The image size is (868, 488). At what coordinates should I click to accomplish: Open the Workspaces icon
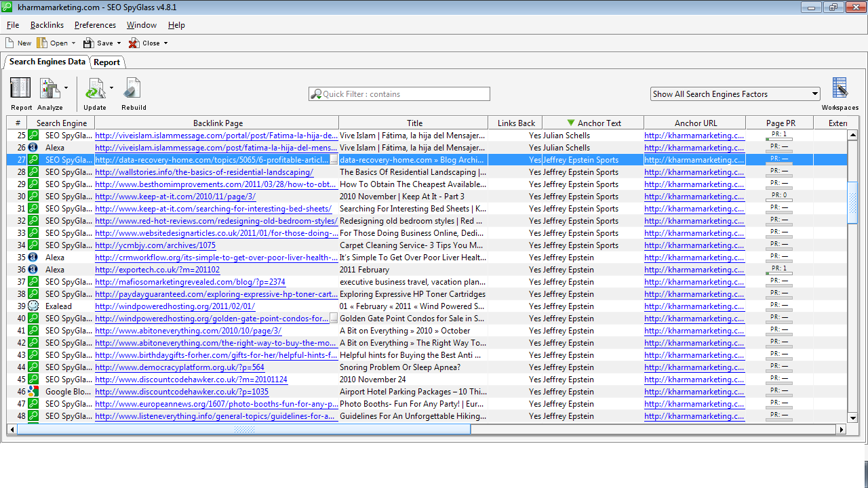[x=840, y=89]
